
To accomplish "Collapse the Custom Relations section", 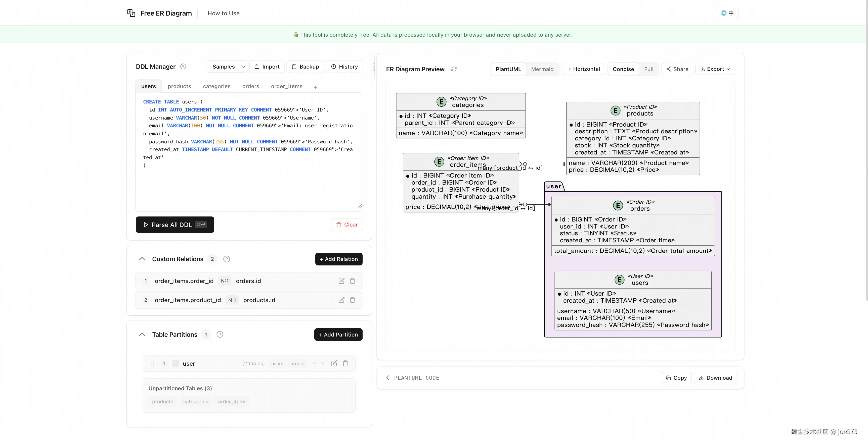I will (x=142, y=259).
